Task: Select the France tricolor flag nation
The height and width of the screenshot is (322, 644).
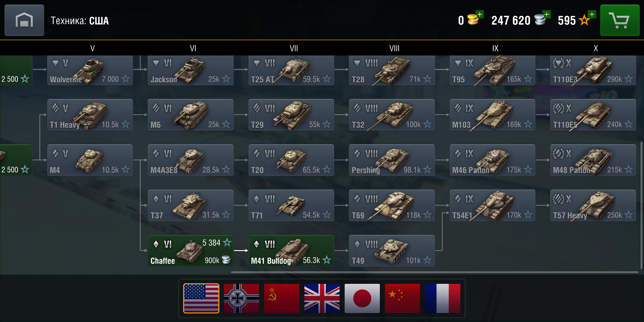Action: point(443,298)
